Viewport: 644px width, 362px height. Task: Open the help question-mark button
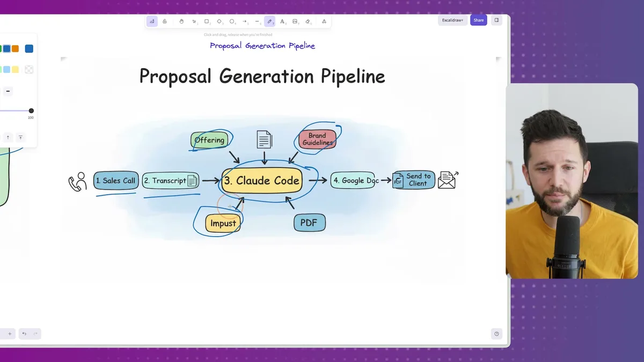pyautogui.click(x=496, y=334)
